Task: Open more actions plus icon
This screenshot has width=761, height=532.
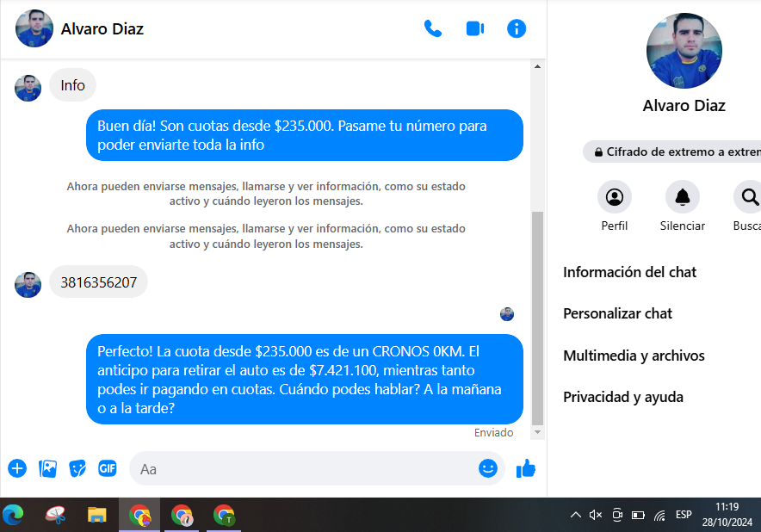Action: point(17,468)
